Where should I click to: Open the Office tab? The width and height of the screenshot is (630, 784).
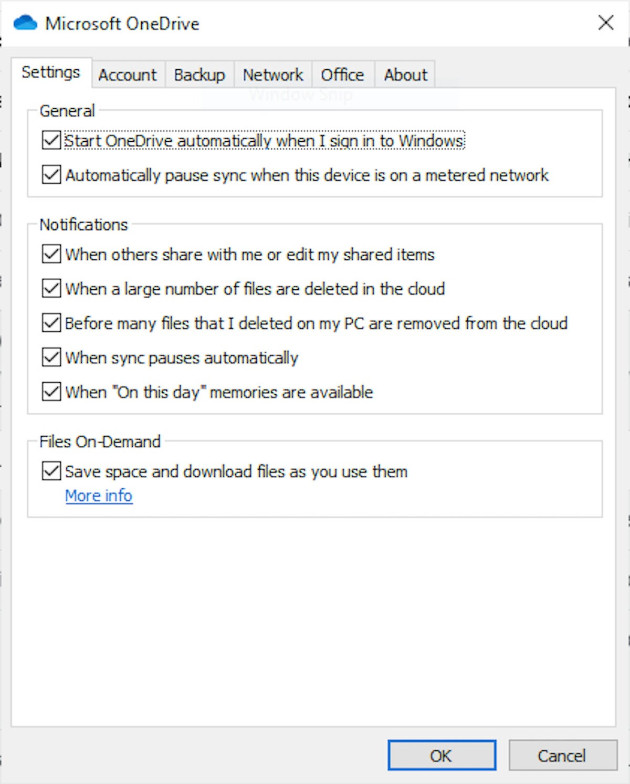343,75
